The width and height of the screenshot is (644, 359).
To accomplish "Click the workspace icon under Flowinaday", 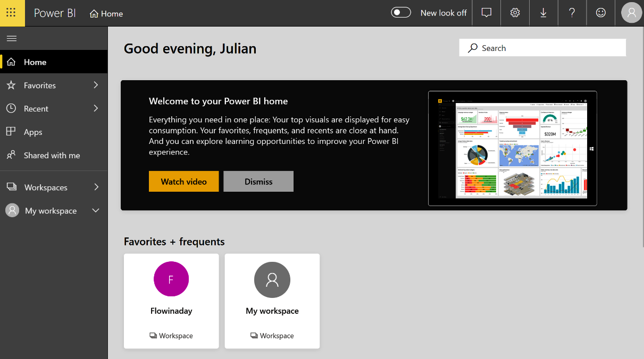I will (x=153, y=336).
